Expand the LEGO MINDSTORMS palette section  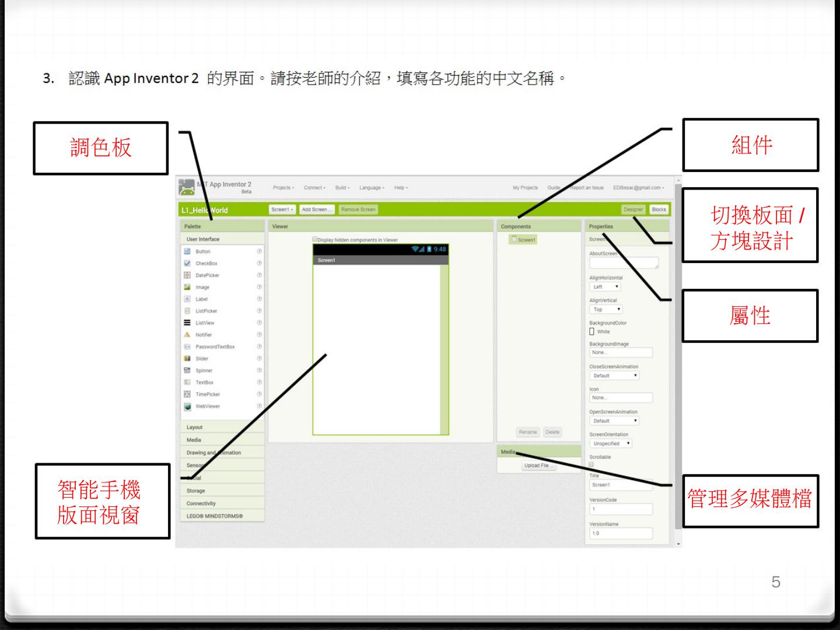(222, 516)
